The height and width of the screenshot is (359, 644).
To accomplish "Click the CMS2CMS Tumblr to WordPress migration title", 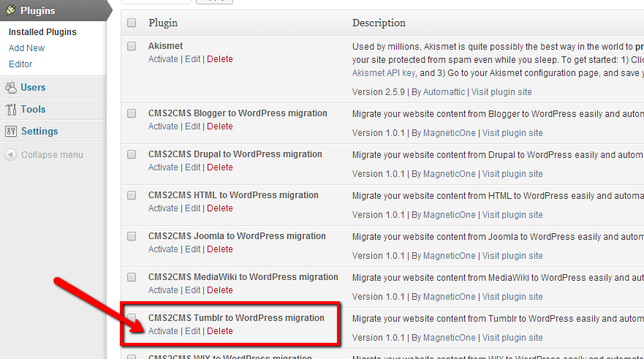I will 236,318.
